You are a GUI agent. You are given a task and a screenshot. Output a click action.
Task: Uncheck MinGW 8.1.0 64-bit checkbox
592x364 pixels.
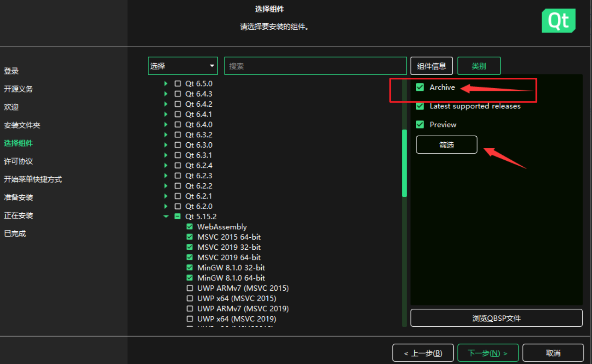[x=190, y=278]
